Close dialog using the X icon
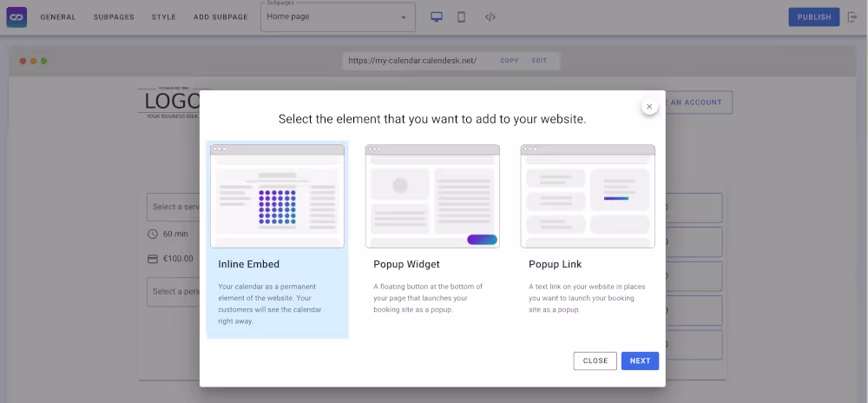This screenshot has width=868, height=403. pyautogui.click(x=649, y=107)
